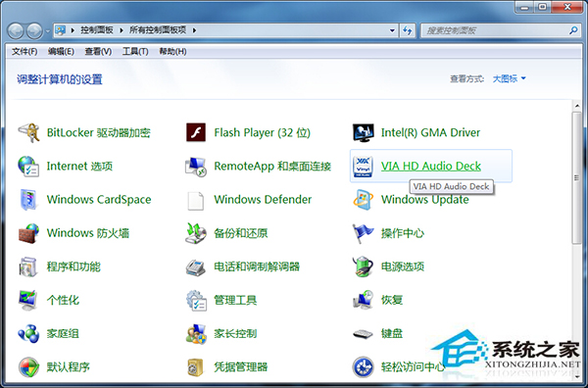Click the 家长控制 people icon
This screenshot has width=588, height=388.
(x=196, y=334)
